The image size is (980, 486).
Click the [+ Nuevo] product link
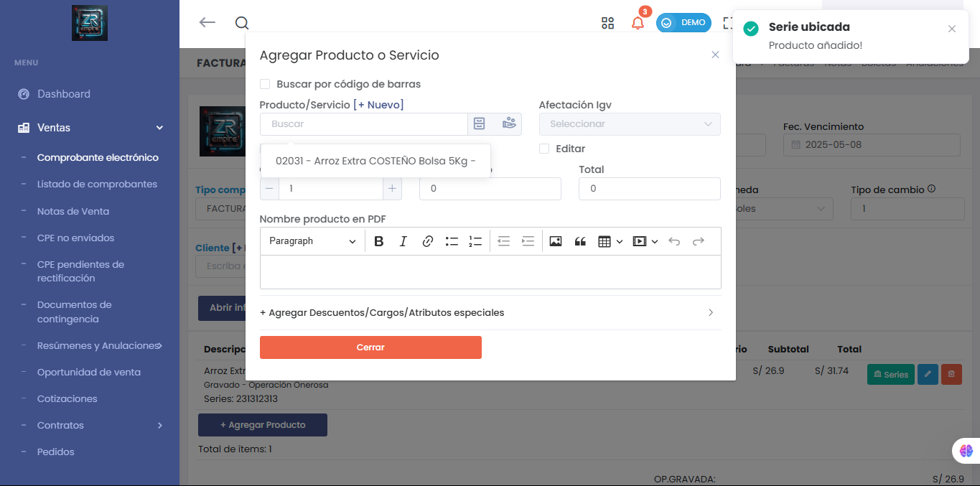coord(378,105)
